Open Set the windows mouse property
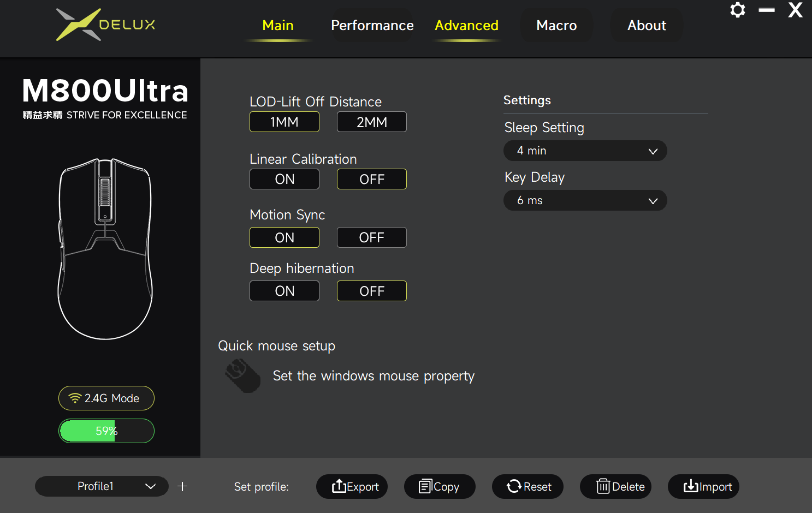812x513 pixels. click(x=374, y=376)
